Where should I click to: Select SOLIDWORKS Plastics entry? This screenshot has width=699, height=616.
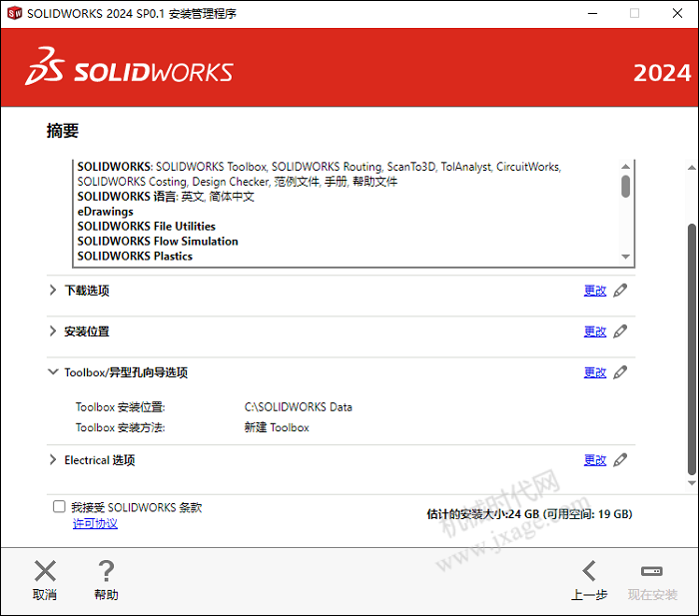(x=135, y=257)
